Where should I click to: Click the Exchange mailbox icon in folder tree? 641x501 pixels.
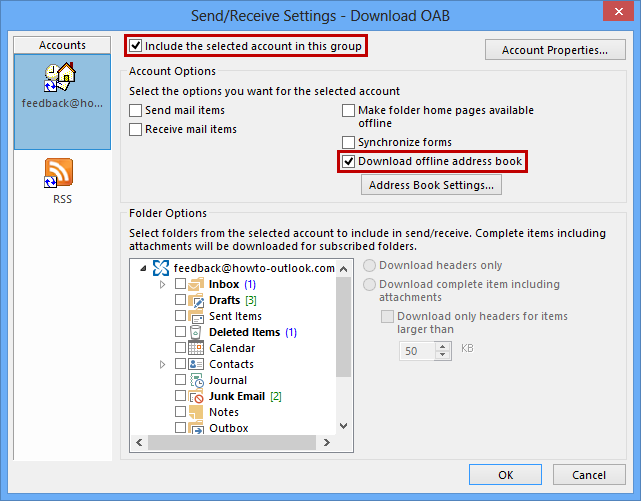[x=161, y=268]
